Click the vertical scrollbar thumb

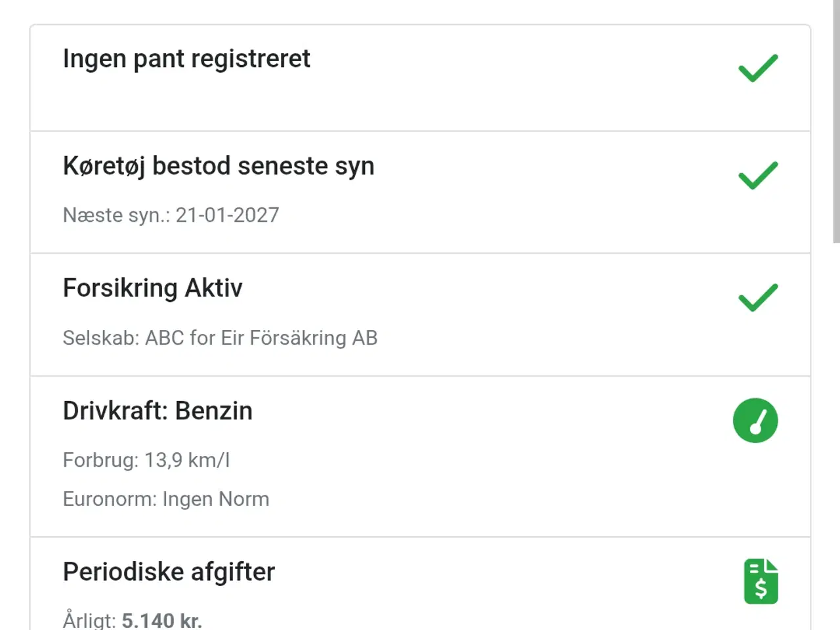pos(835,121)
